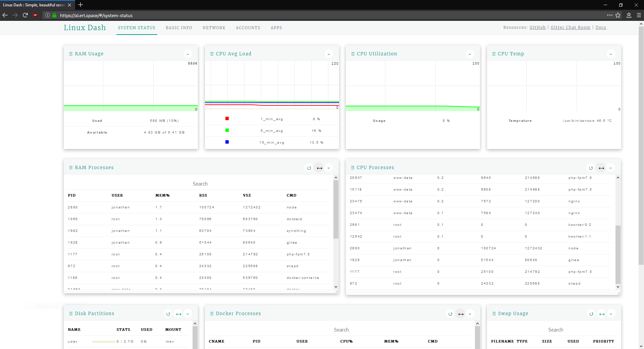Widen the Docker Processes widget

461,314
